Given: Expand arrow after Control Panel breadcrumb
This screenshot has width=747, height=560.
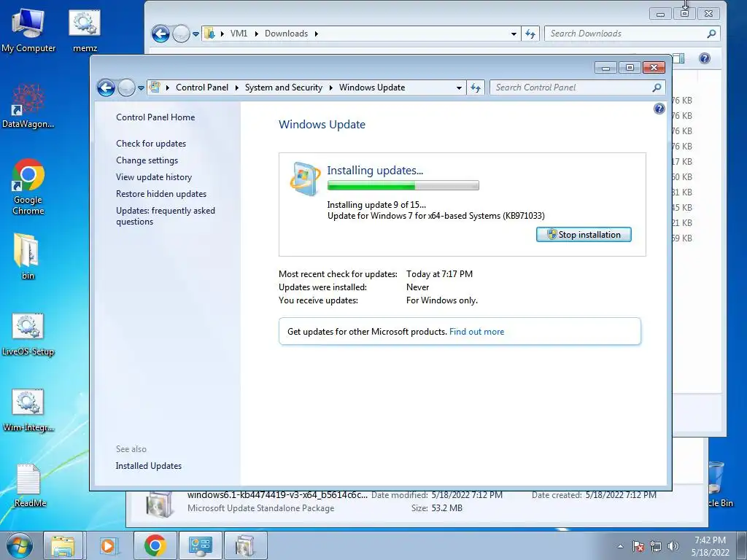Looking at the screenshot, I should tap(237, 87).
